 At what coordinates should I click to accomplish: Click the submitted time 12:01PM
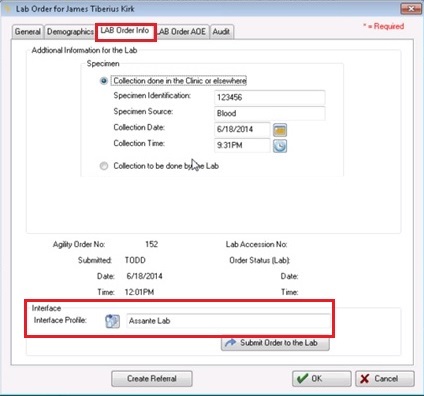point(139,292)
